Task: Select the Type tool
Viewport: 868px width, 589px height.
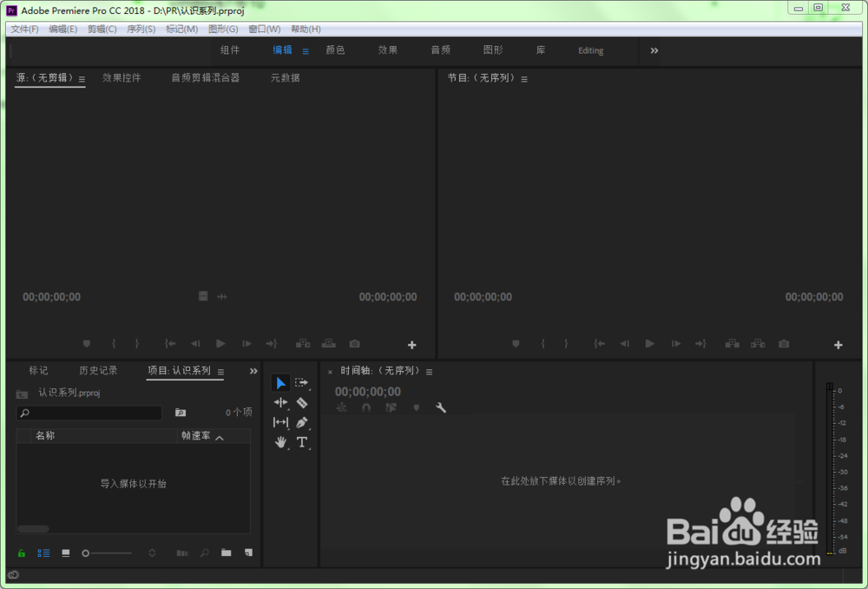Action: click(302, 442)
